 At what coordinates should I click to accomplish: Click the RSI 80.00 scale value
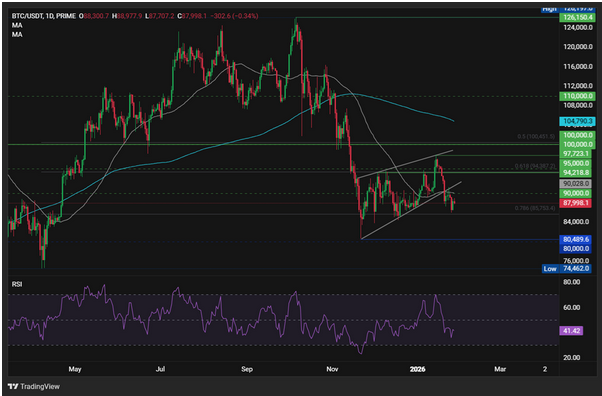[x=571, y=282]
